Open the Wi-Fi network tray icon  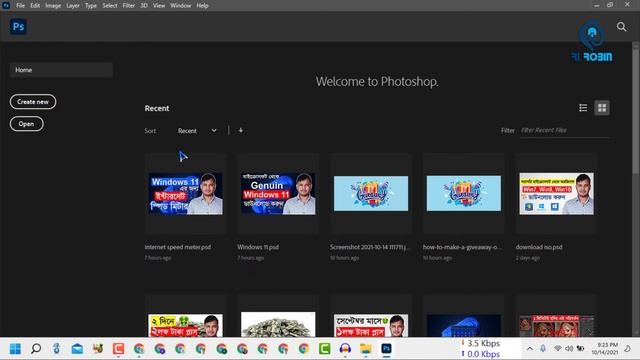[558, 349]
